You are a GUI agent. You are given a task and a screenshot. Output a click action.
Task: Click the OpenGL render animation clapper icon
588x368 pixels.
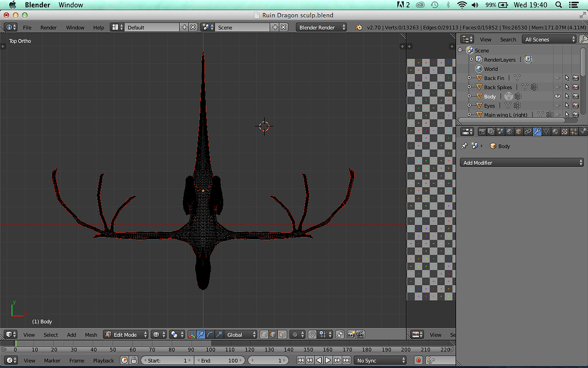pos(360,335)
